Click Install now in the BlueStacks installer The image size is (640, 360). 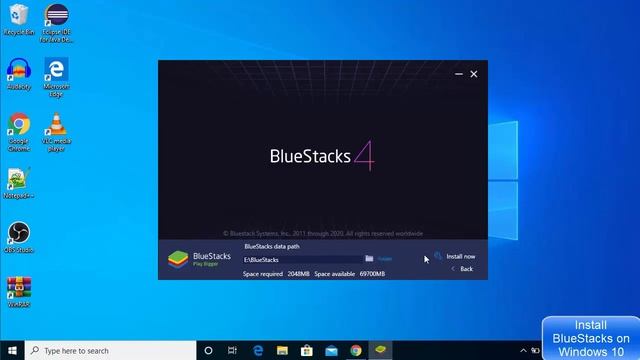click(460, 256)
